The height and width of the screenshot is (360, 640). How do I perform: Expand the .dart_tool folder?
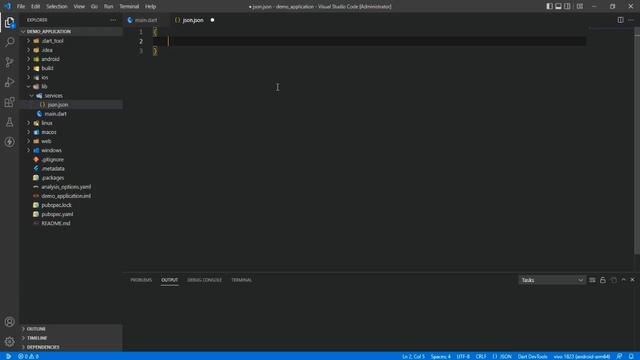pyautogui.click(x=53, y=41)
